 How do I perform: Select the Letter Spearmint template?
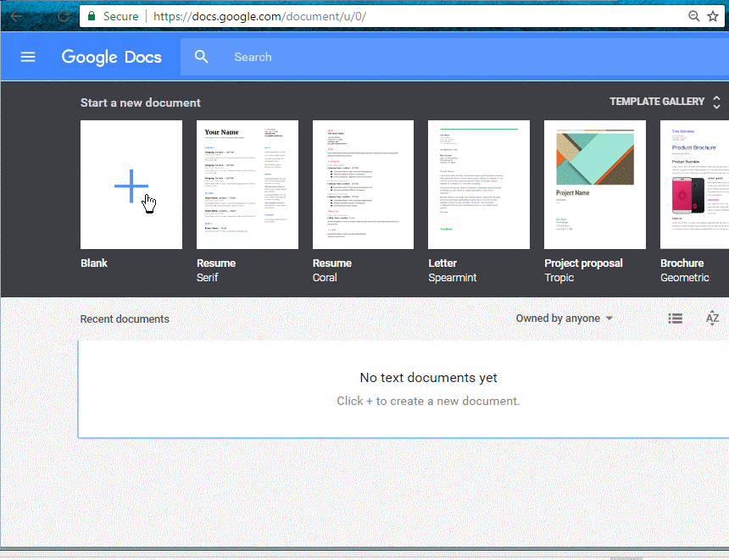(479, 185)
